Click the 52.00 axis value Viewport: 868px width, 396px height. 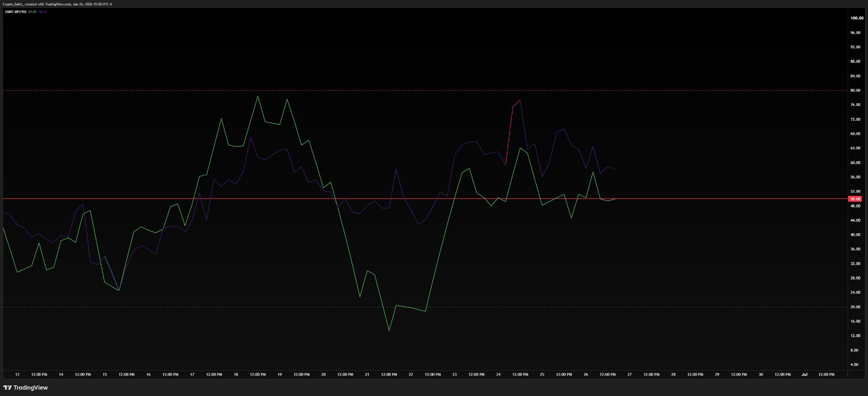[x=855, y=192]
